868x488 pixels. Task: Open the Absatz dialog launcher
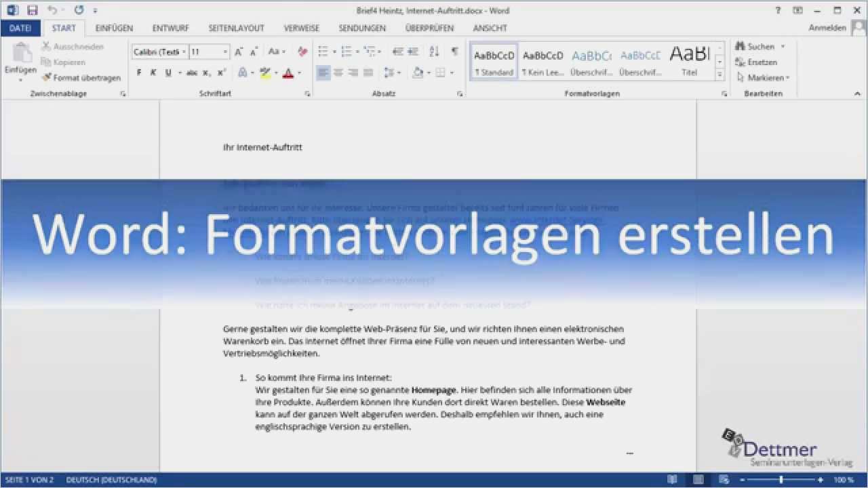point(460,94)
